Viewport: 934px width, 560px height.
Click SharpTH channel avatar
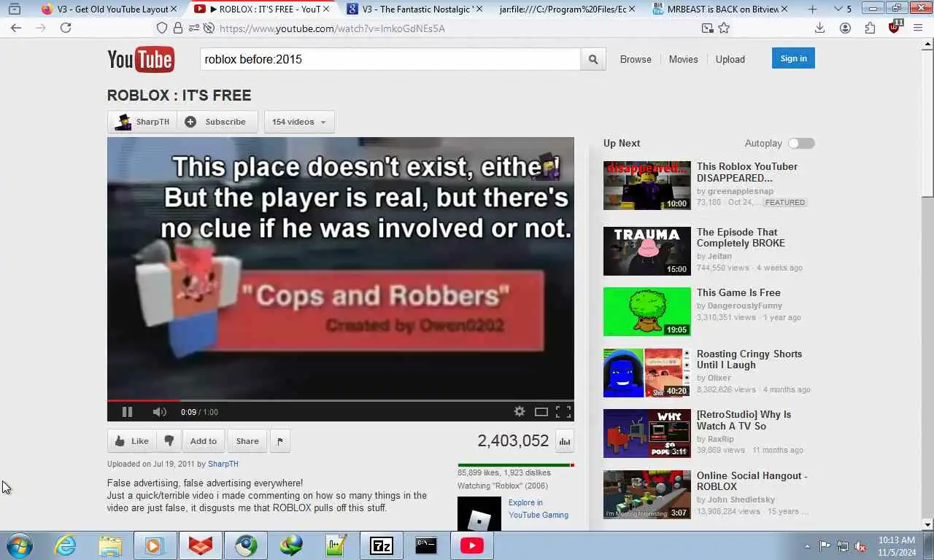(123, 122)
